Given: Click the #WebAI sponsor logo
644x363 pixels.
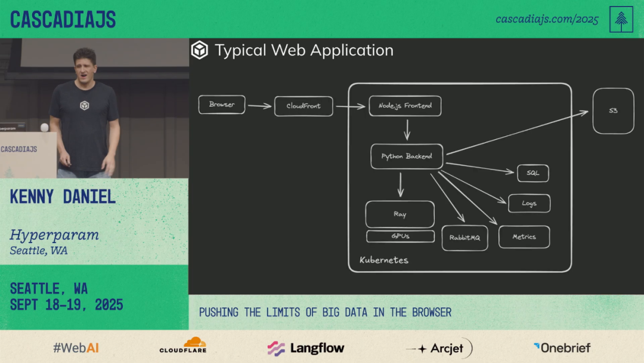Looking at the screenshot, I should (x=76, y=347).
